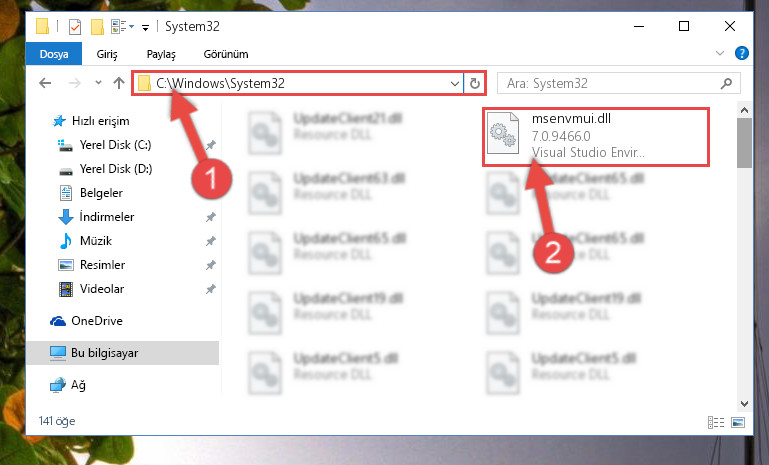Open the Customize Quick Access Toolbar dropdown
The height and width of the screenshot is (465, 769).
click(145, 27)
